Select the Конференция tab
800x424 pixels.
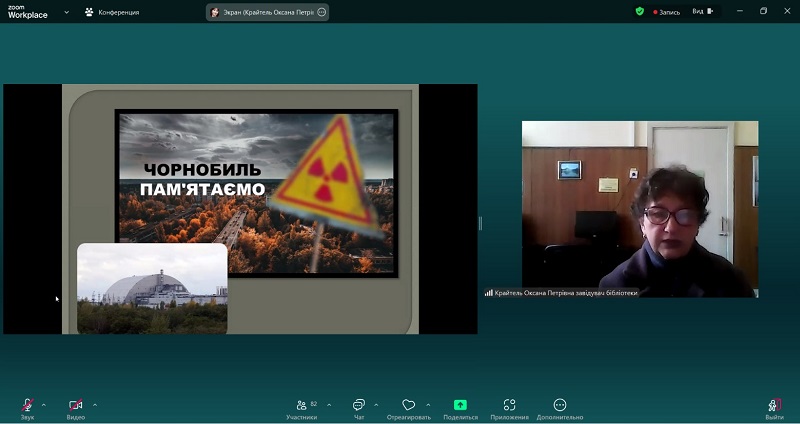(112, 12)
